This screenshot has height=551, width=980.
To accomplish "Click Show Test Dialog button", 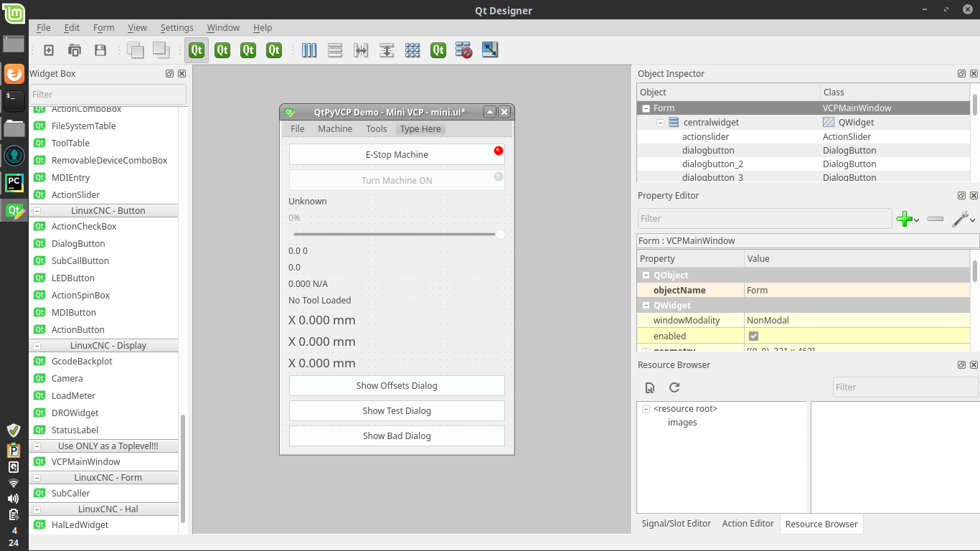I will (x=397, y=410).
